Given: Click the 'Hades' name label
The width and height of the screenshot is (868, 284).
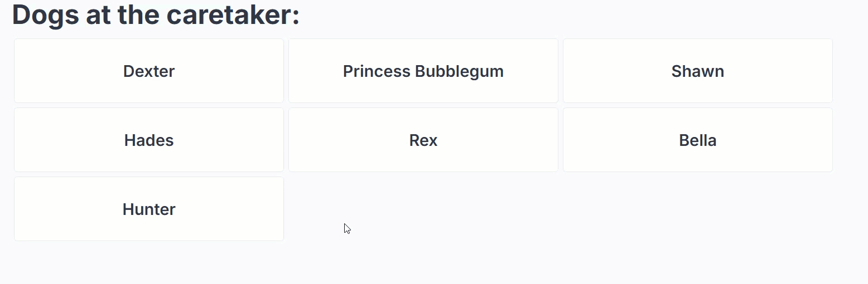Looking at the screenshot, I should point(149,140).
